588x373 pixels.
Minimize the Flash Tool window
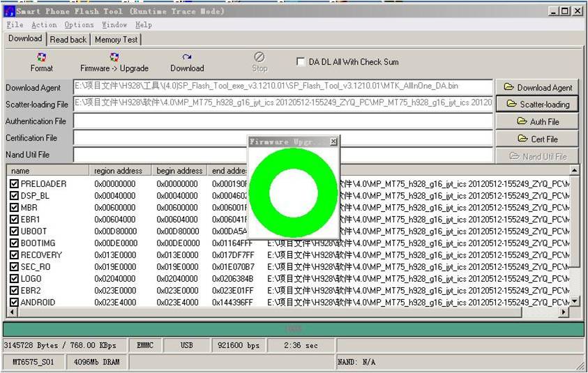click(x=554, y=11)
